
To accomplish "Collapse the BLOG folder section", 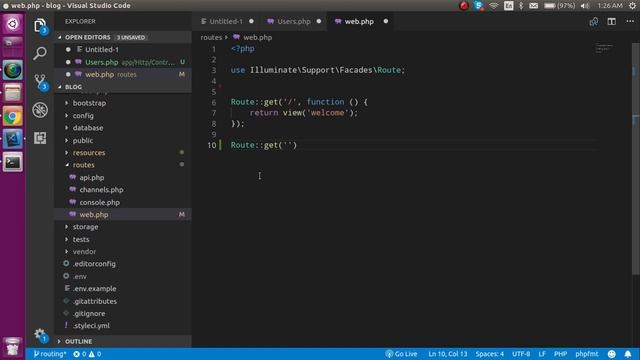I will click(x=123, y=87).
